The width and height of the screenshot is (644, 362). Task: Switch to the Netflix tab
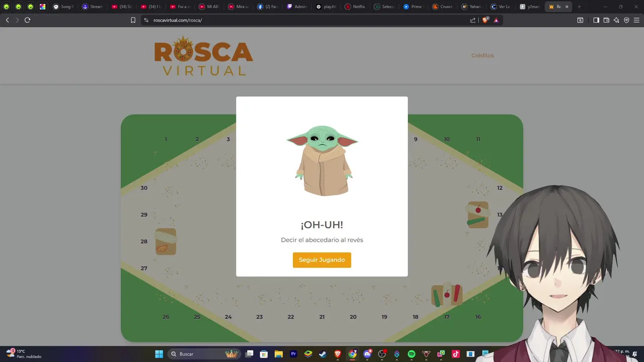point(356,7)
